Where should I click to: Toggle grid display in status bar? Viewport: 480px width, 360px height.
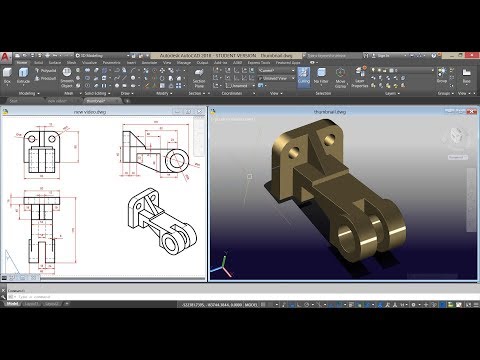(x=263, y=304)
